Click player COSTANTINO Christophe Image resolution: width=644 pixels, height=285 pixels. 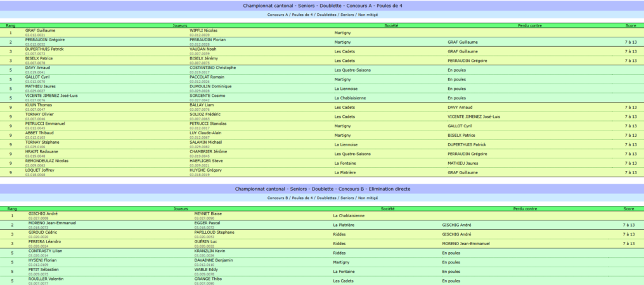tap(213, 68)
